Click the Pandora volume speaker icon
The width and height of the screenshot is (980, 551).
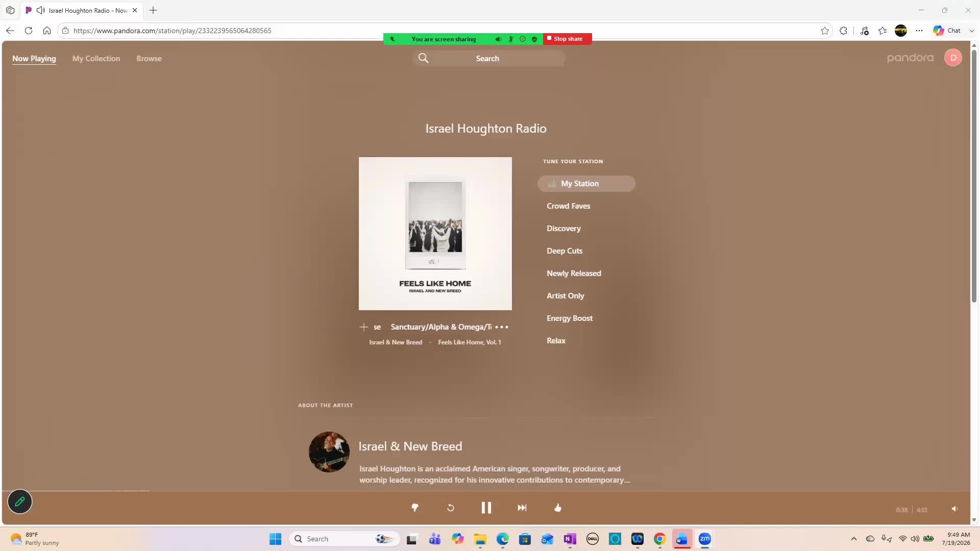point(954,509)
